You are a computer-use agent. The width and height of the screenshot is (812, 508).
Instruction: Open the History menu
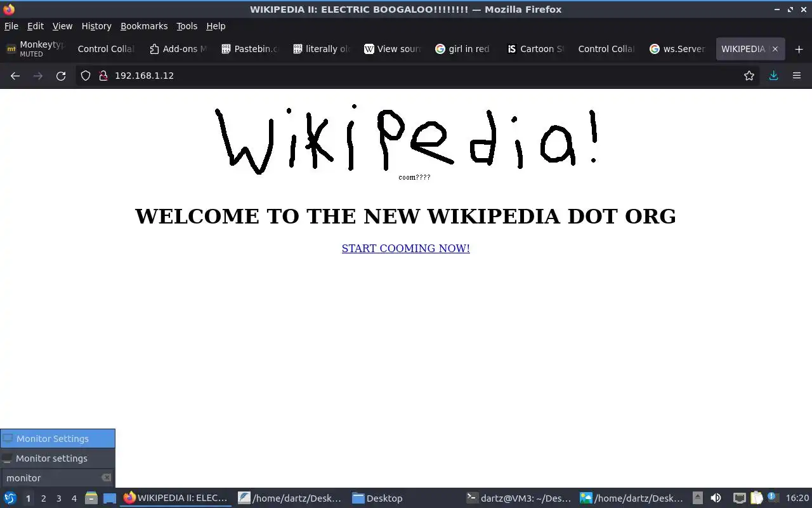(x=96, y=26)
